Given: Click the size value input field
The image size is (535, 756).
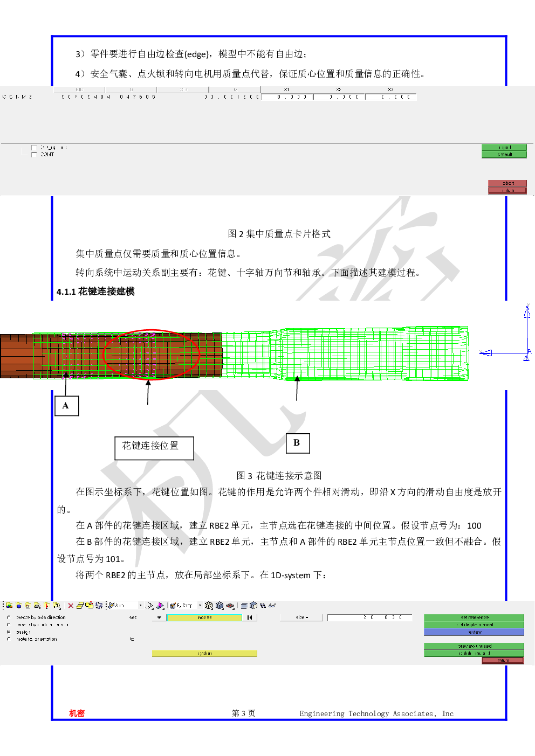Looking at the screenshot, I should click(369, 618).
